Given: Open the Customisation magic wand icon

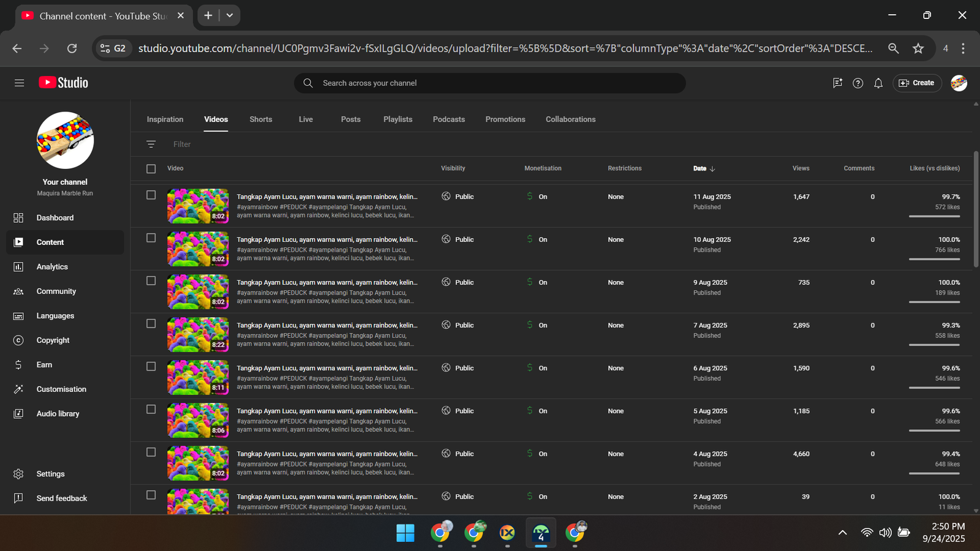Looking at the screenshot, I should click(18, 389).
